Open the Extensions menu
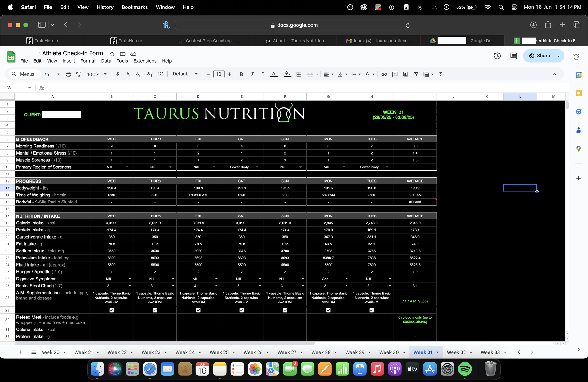The image size is (588, 382). coord(145,61)
